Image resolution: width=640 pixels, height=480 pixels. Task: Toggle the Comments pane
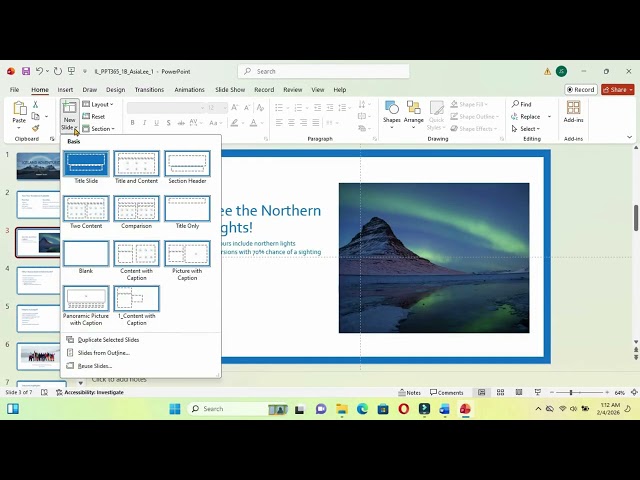click(447, 393)
